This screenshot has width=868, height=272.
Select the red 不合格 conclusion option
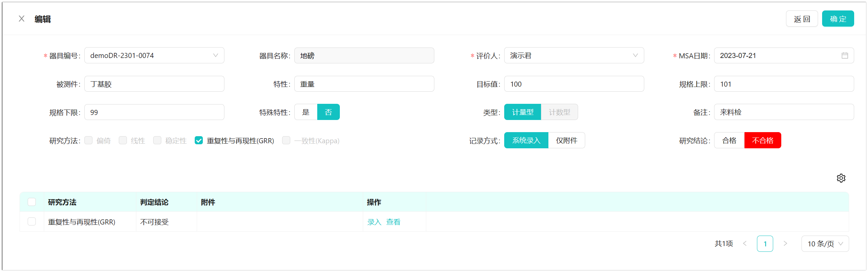(762, 141)
